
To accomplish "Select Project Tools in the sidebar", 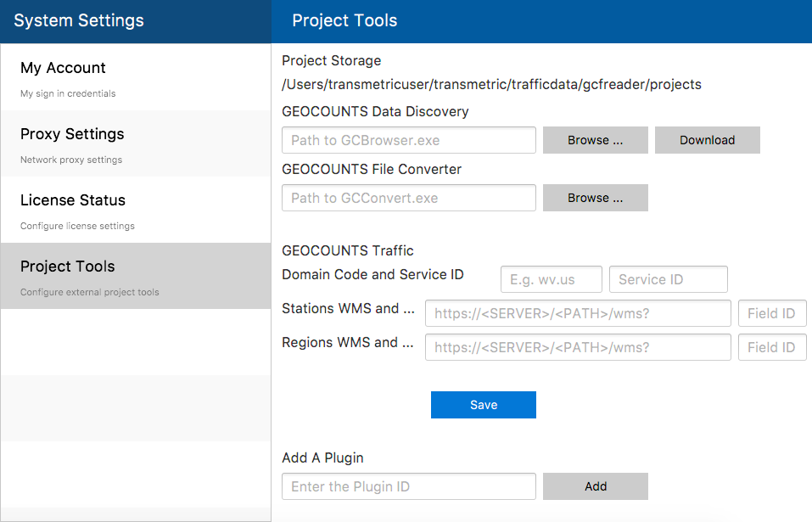I will click(x=136, y=276).
